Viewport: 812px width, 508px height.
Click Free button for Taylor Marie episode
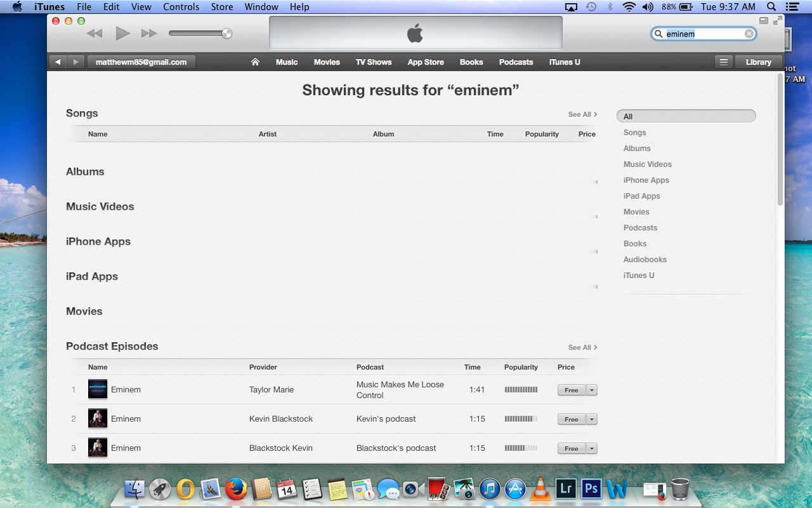572,390
